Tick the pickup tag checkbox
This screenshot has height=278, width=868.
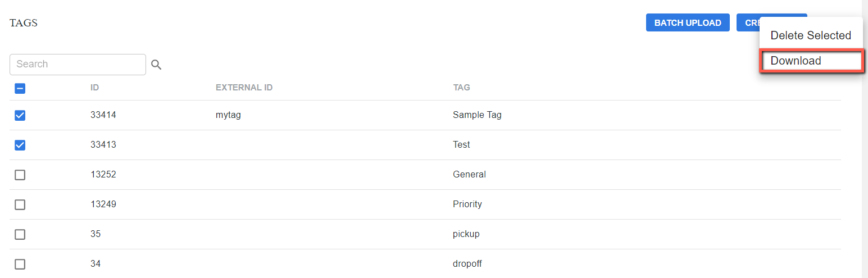(20, 234)
